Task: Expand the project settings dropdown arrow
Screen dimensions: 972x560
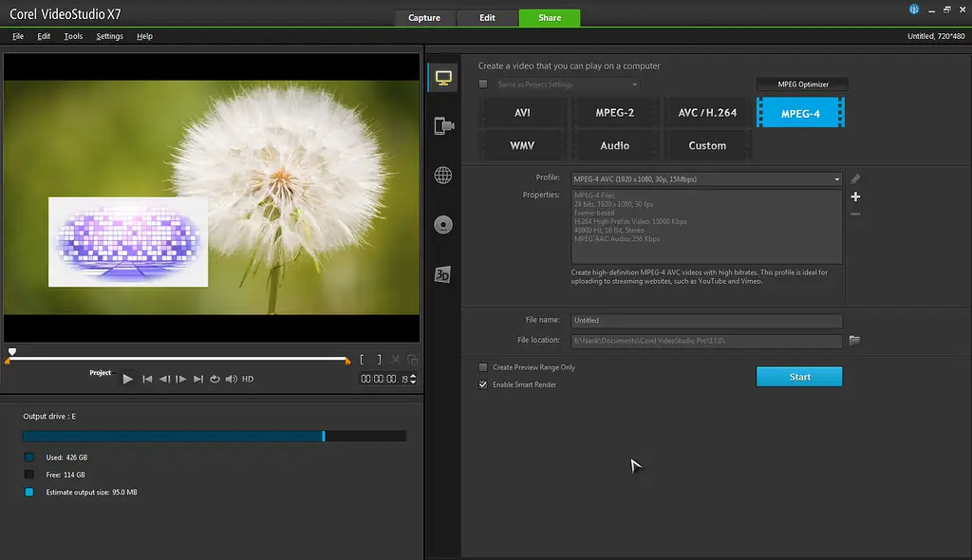Action: tap(634, 84)
